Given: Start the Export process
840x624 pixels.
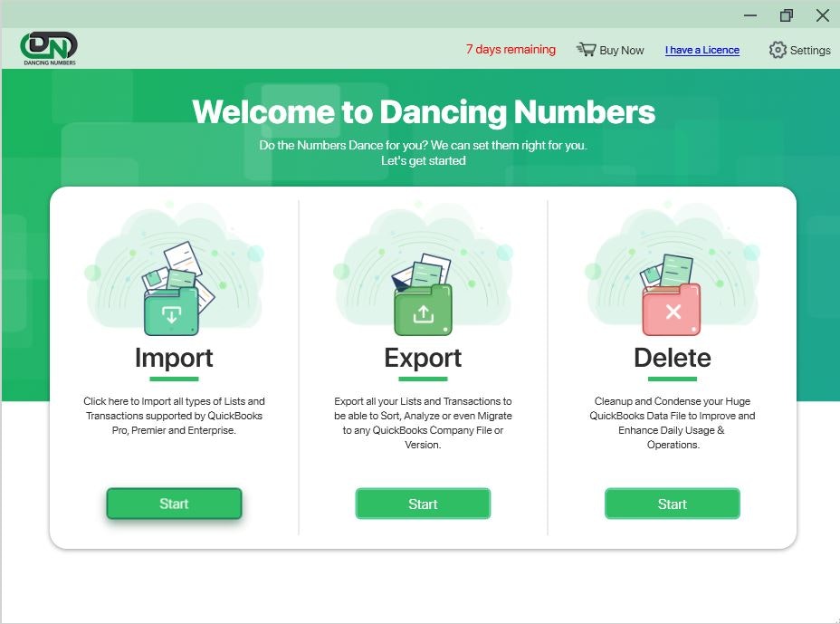Looking at the screenshot, I should click(x=423, y=504).
